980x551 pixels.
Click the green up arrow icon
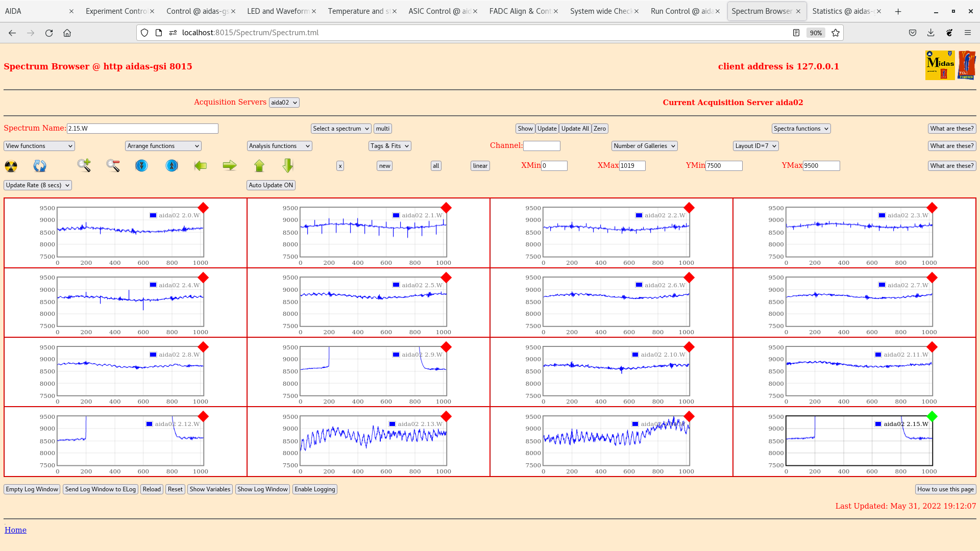(x=259, y=165)
